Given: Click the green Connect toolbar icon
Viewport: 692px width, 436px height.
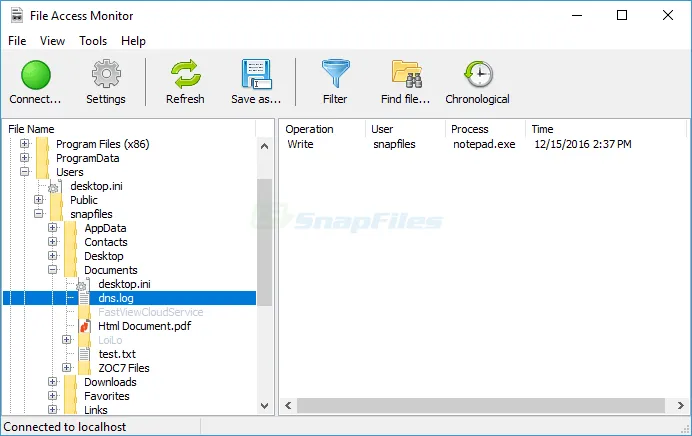Looking at the screenshot, I should pos(36,75).
